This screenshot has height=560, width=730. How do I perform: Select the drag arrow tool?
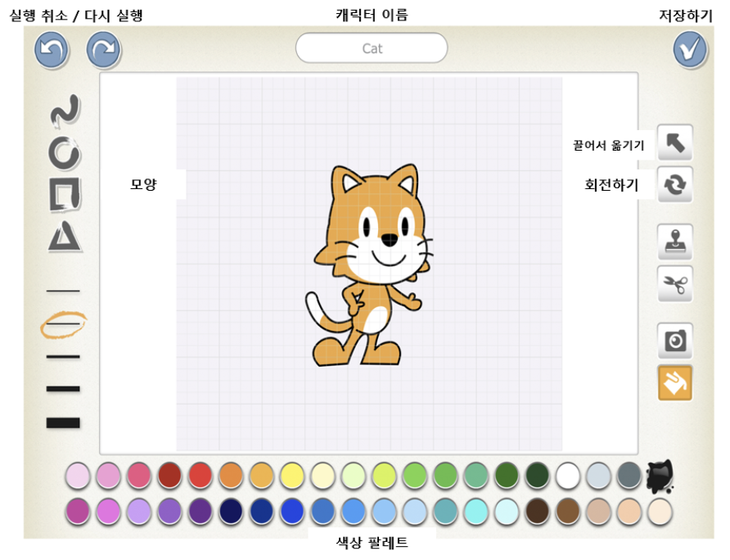[674, 142]
